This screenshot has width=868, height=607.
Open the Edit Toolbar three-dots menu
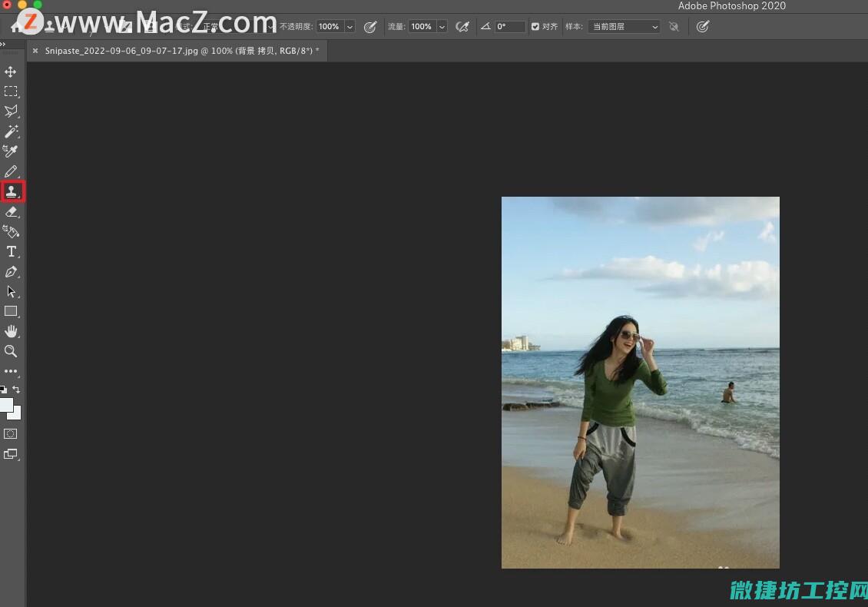pyautogui.click(x=11, y=371)
